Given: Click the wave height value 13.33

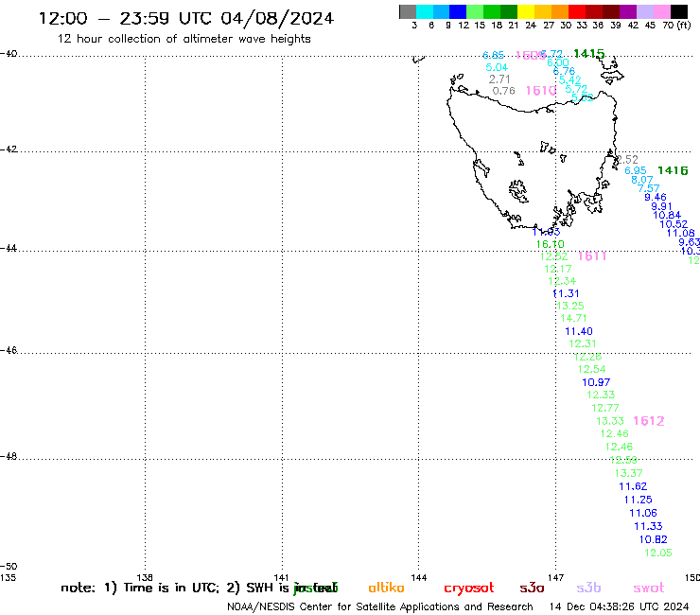Looking at the screenshot, I should pyautogui.click(x=610, y=421).
